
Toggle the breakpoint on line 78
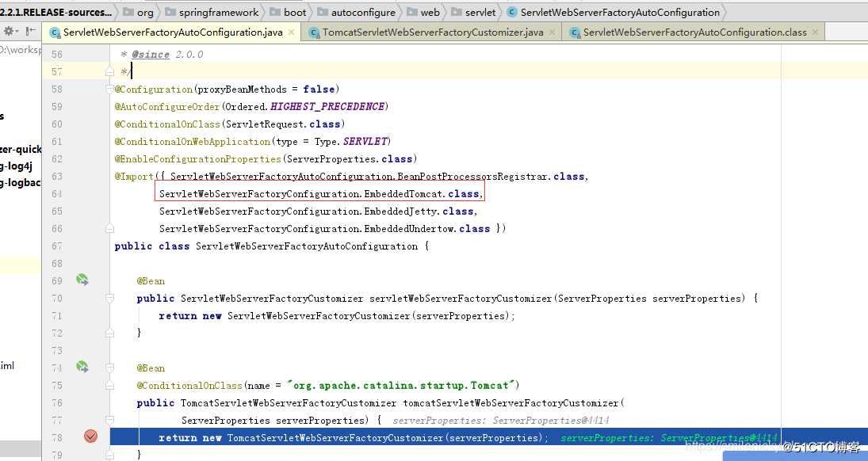pyautogui.click(x=90, y=435)
